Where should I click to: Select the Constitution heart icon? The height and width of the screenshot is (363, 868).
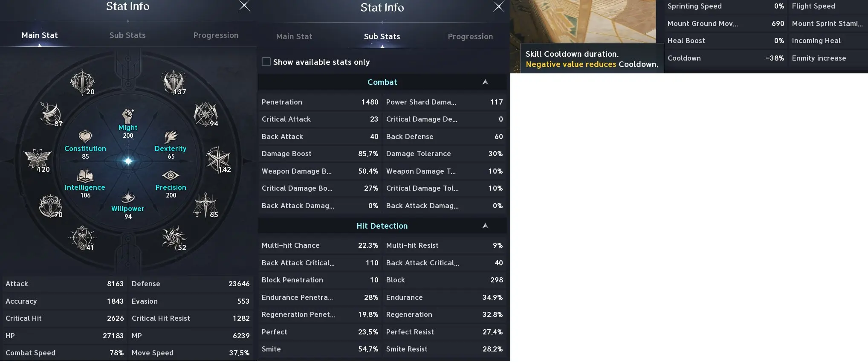point(85,136)
